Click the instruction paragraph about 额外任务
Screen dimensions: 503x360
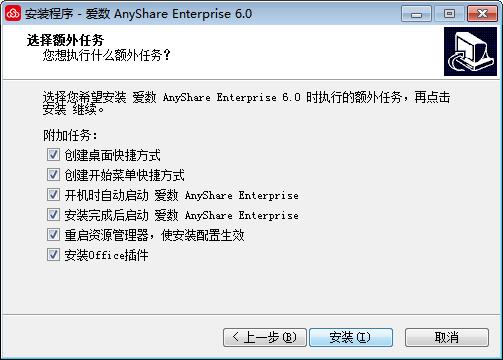point(246,103)
